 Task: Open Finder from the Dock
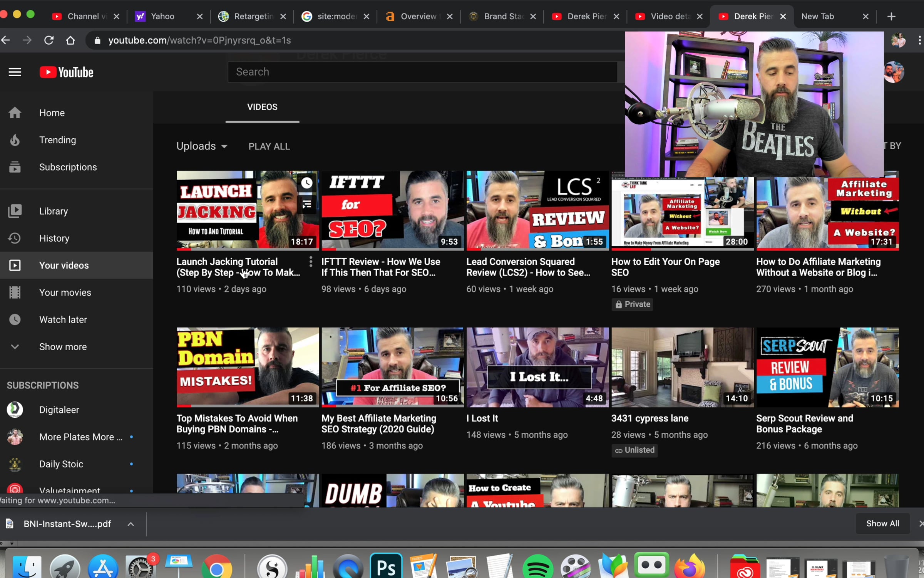pyautogui.click(x=27, y=567)
